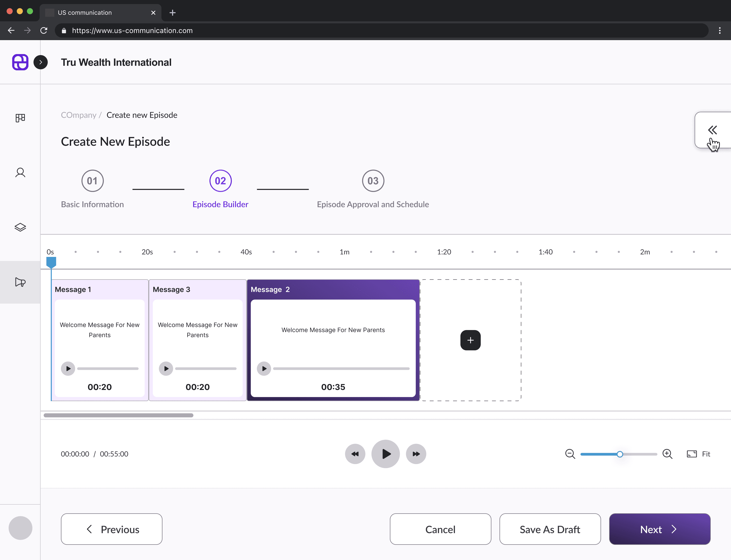Reload the page with the browser refresh icon
This screenshot has height=560, width=731.
(x=44, y=30)
